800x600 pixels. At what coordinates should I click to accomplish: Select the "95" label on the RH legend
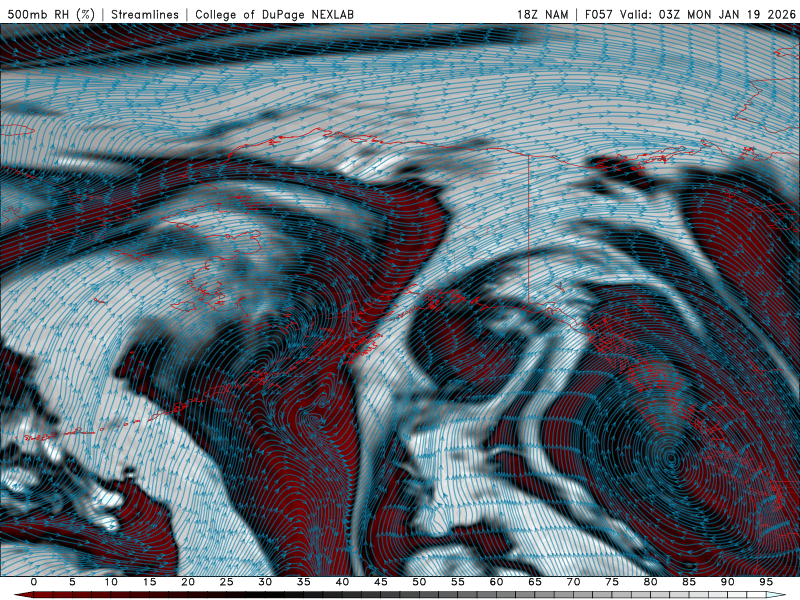point(766,582)
